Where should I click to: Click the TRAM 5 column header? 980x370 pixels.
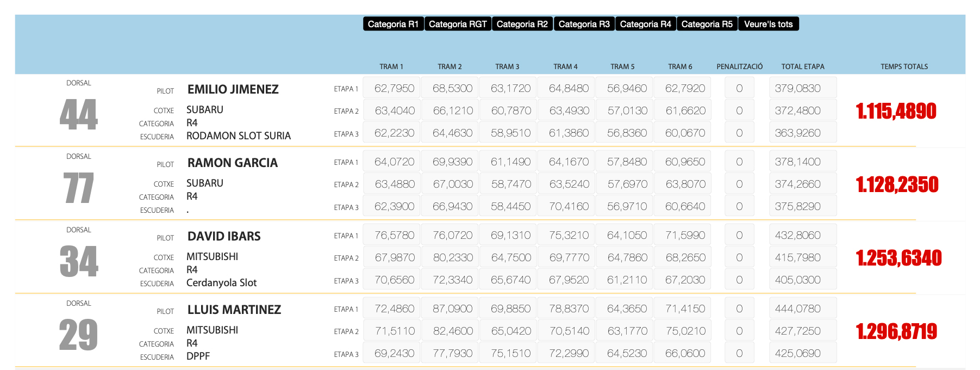coord(622,66)
